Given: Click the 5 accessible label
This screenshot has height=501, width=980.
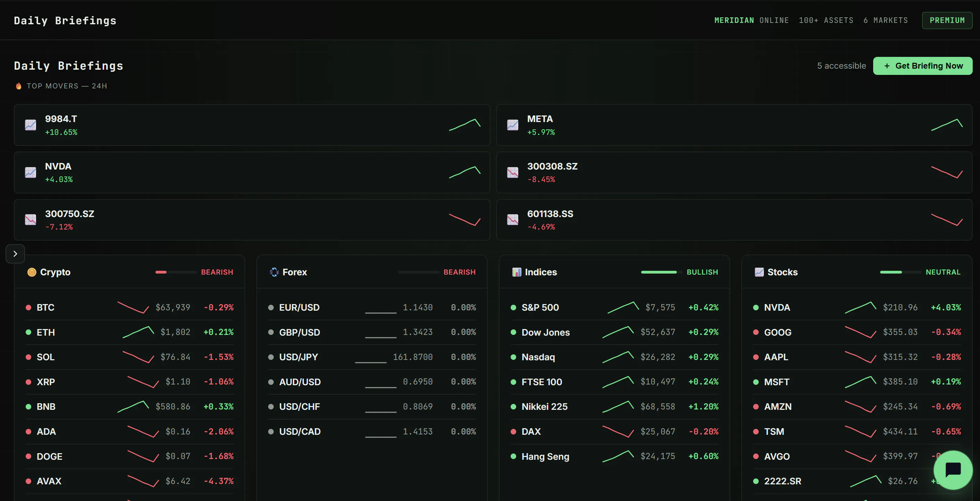Looking at the screenshot, I should 842,66.
